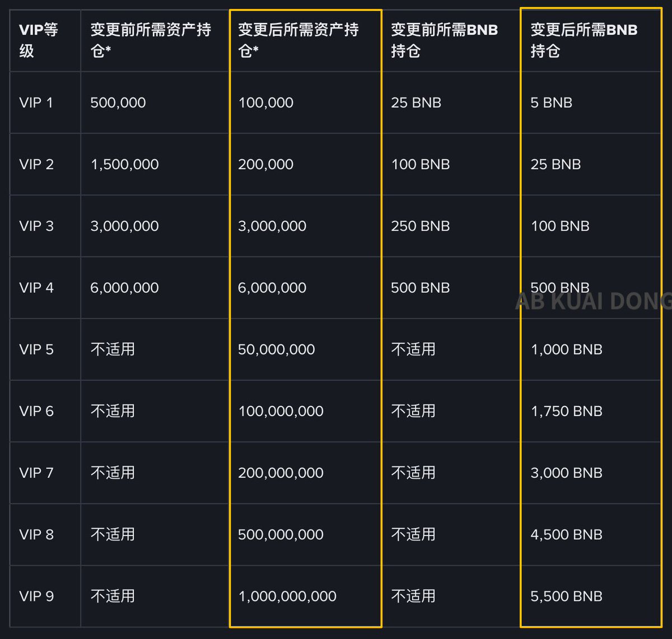Select the 5 BNB requirement cell
This screenshot has width=672, height=639.
click(x=551, y=103)
